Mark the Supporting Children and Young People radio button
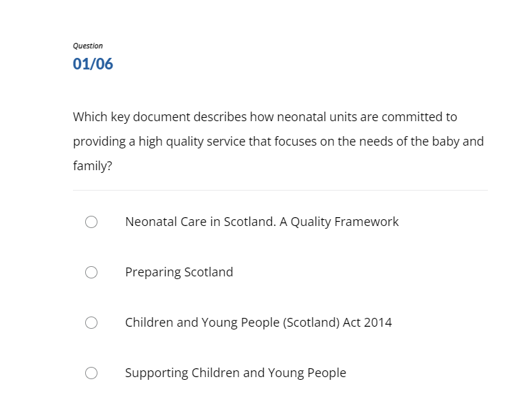 tap(91, 373)
